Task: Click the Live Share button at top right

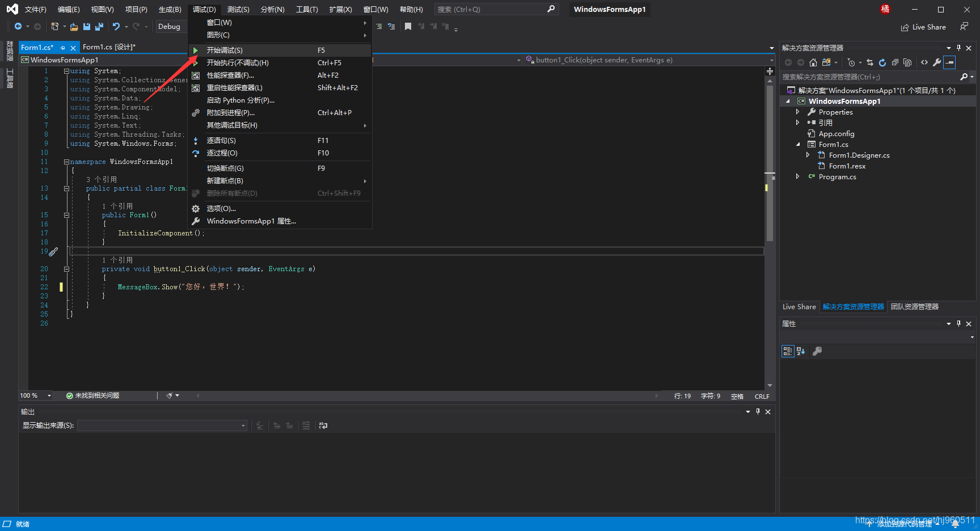Action: [923, 27]
